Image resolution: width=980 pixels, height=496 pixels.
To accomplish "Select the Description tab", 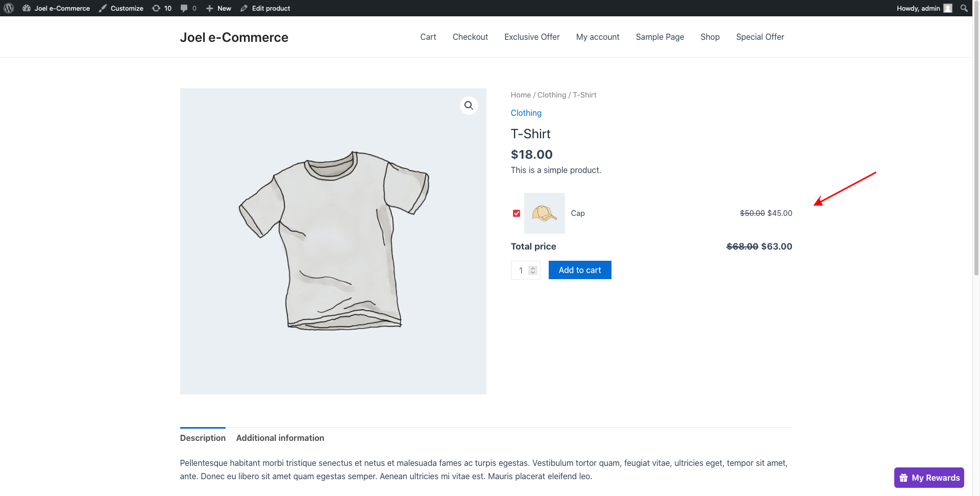I will [203, 438].
